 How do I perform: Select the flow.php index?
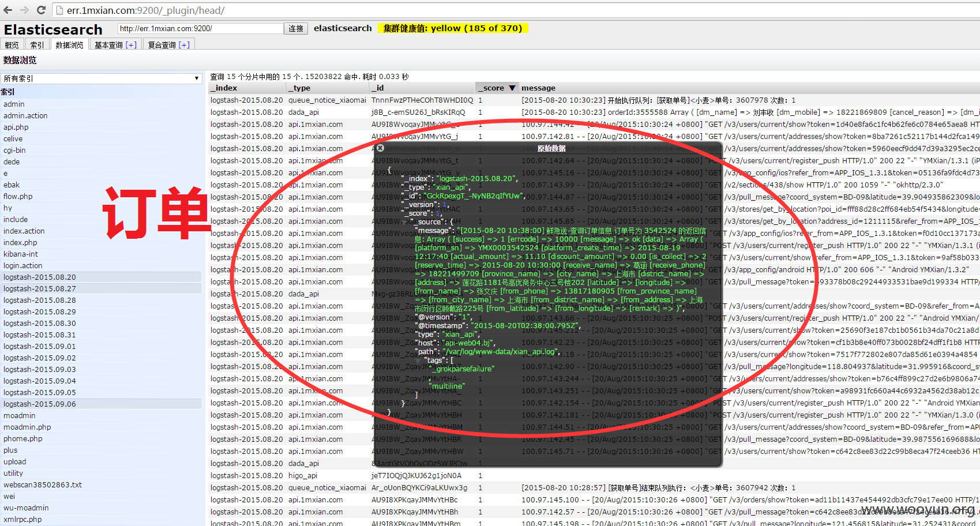pos(101,197)
